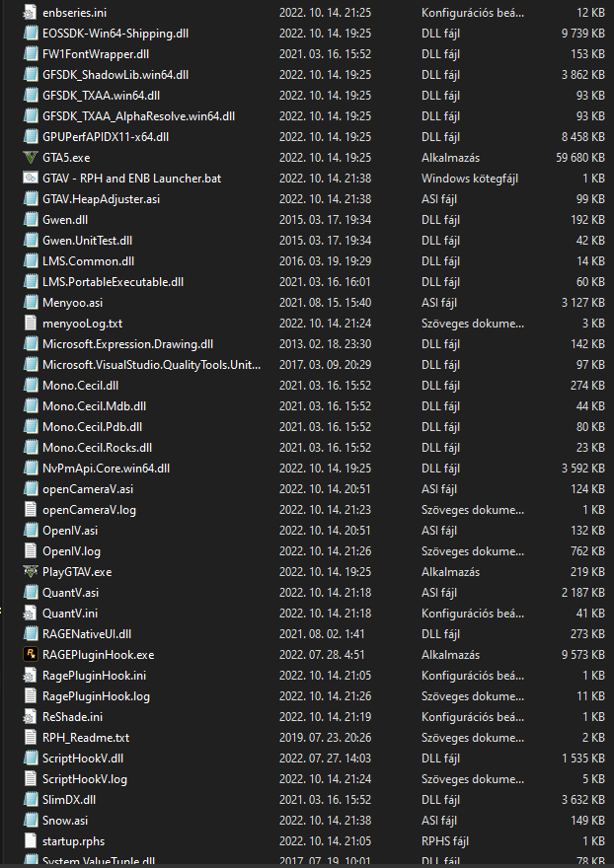Click the 59 680 KB size of GTA5.exe
The width and height of the screenshot is (614, 868).
(580, 158)
